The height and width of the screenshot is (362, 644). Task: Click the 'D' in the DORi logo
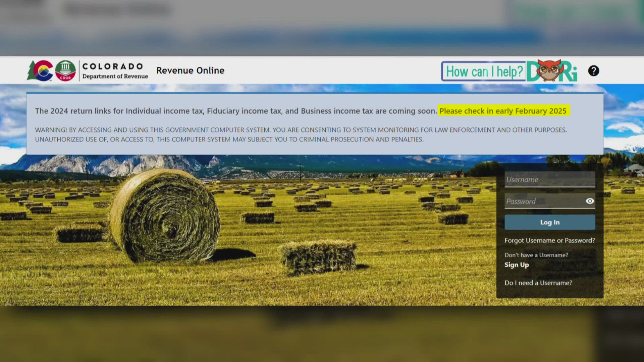pos(532,71)
